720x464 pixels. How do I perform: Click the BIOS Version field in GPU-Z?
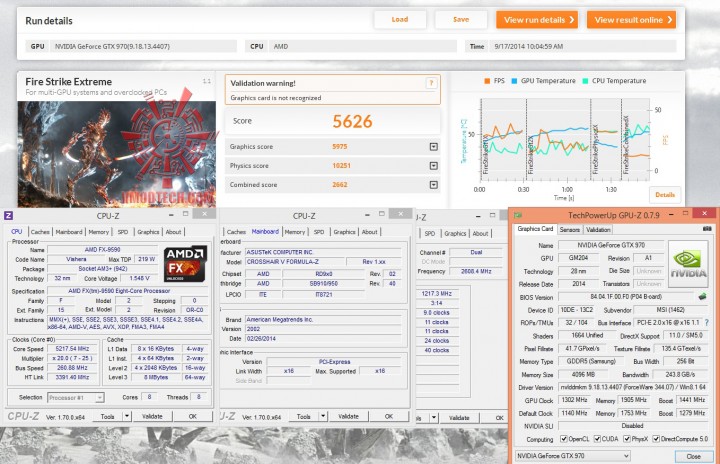tap(627, 297)
